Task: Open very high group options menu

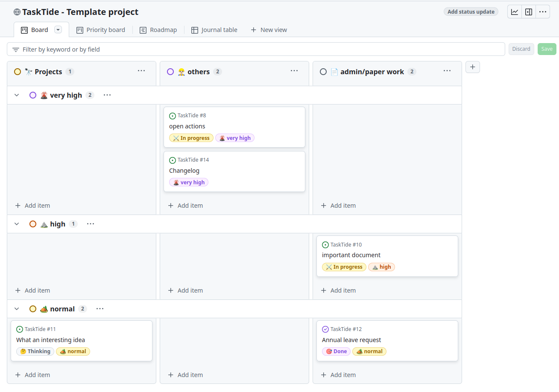Action: point(107,95)
